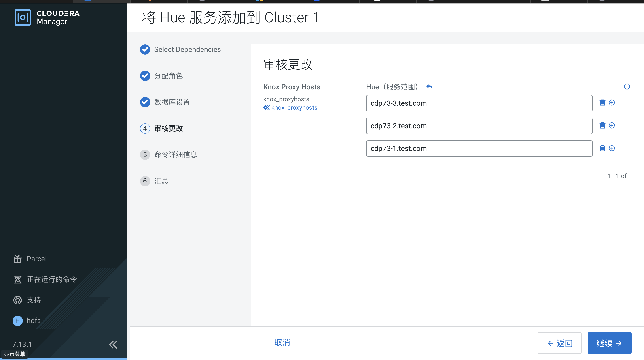Delete the cdp73-3.test.com host entry

click(602, 103)
